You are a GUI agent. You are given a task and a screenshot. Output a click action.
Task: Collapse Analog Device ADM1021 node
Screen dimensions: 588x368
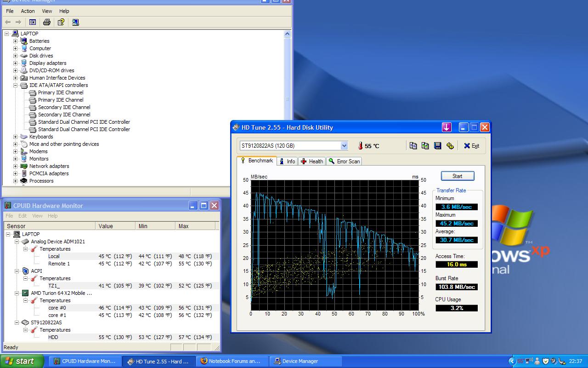[x=17, y=241]
